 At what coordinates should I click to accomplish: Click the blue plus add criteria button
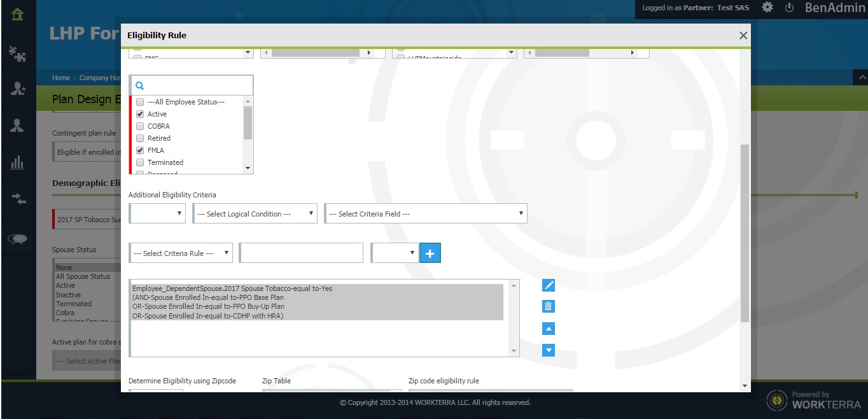[430, 253]
